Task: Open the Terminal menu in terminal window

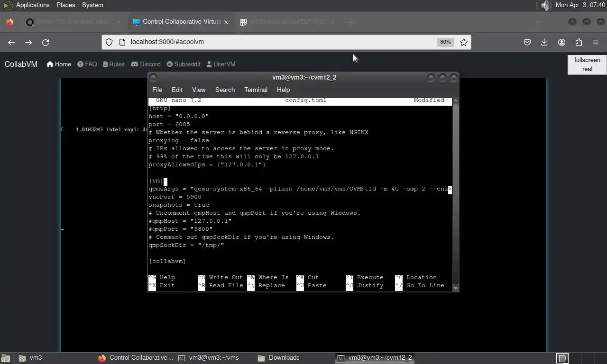Action: (x=256, y=90)
